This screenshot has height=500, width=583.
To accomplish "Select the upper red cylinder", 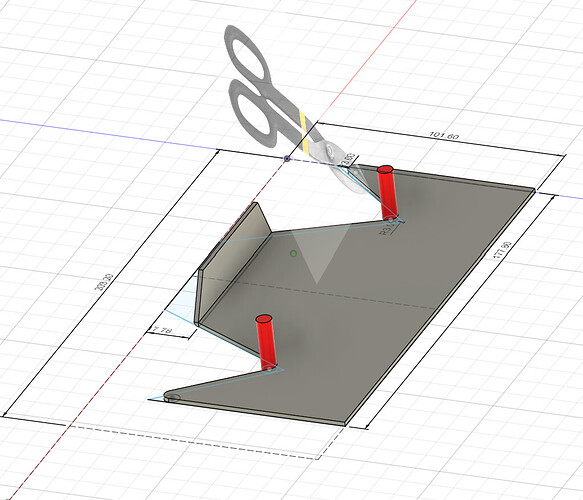I will (387, 193).
